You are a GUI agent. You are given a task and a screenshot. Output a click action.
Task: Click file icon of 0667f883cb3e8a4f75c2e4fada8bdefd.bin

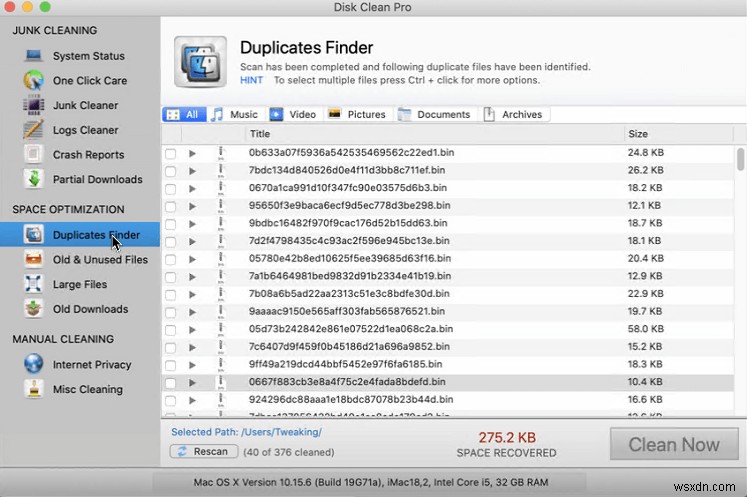[x=221, y=382]
